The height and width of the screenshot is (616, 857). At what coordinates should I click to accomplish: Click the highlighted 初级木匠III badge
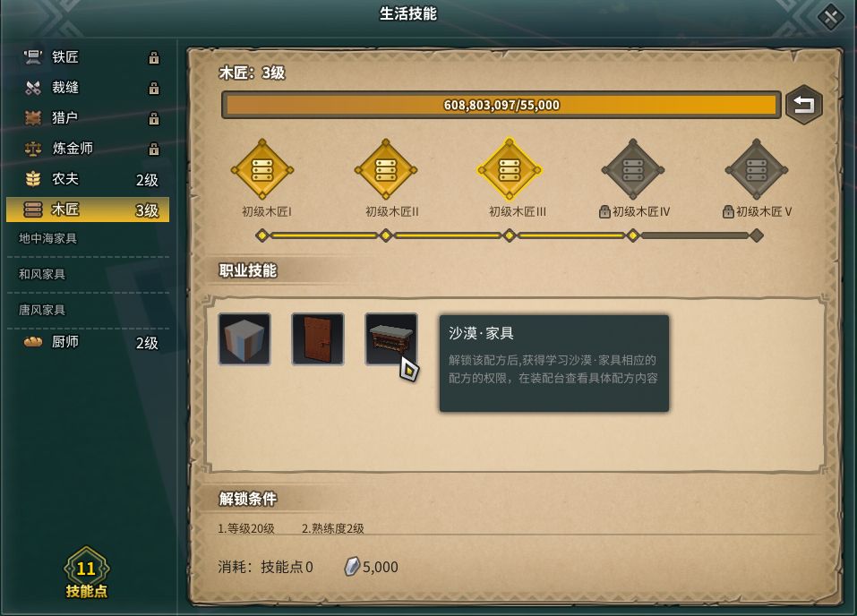tap(510, 169)
